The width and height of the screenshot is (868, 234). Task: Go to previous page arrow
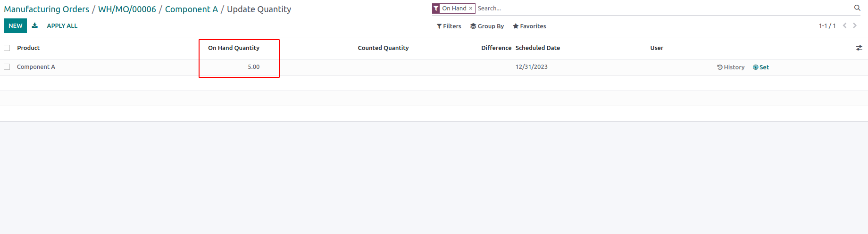[x=844, y=26]
